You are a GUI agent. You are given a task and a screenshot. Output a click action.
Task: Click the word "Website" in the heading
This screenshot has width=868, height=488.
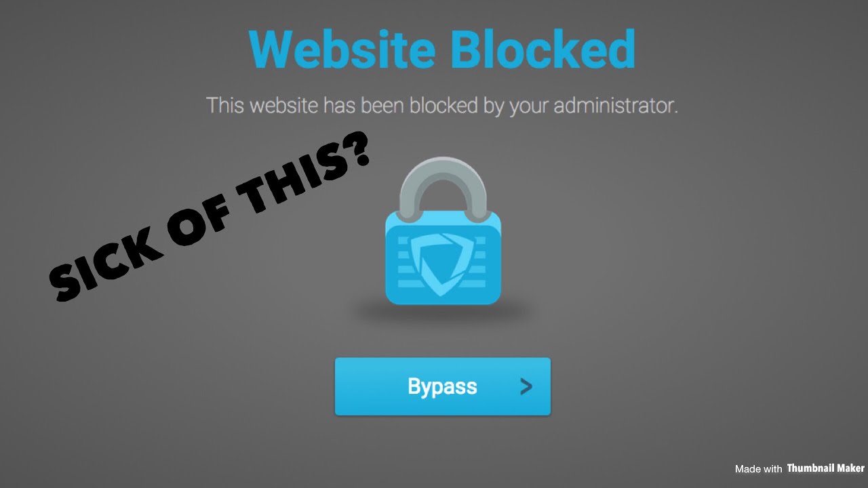coord(342,49)
